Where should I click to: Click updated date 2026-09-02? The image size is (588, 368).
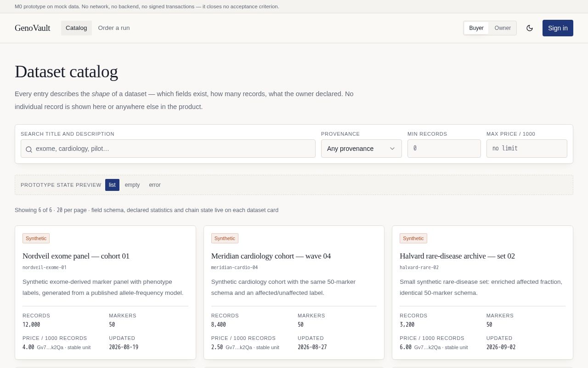tap(501, 347)
